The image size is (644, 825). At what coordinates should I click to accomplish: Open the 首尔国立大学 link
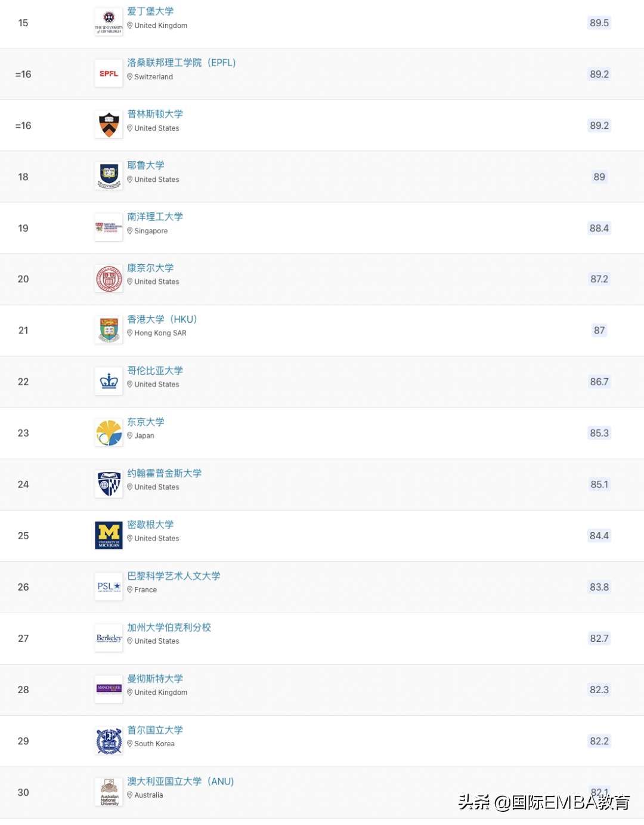pyautogui.click(x=155, y=730)
